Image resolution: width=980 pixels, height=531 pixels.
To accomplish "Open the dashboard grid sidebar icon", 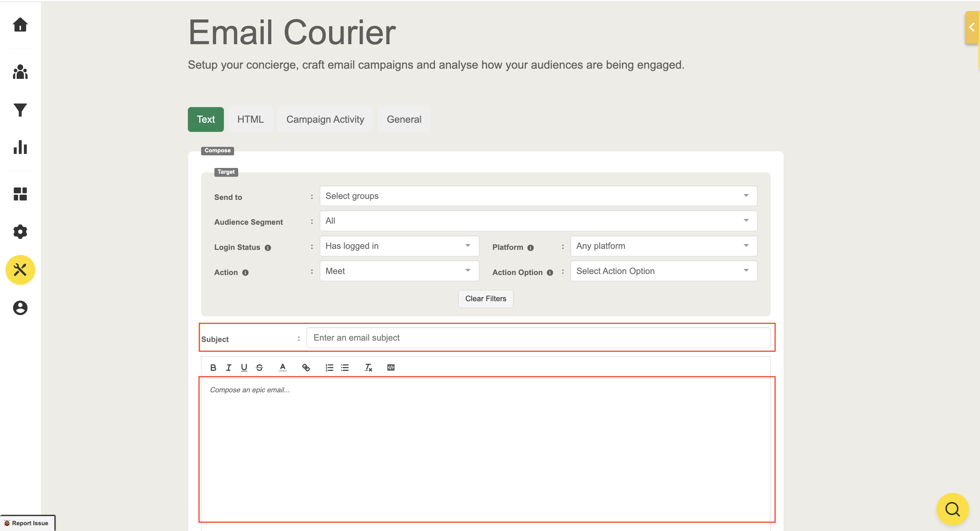I will click(x=20, y=194).
